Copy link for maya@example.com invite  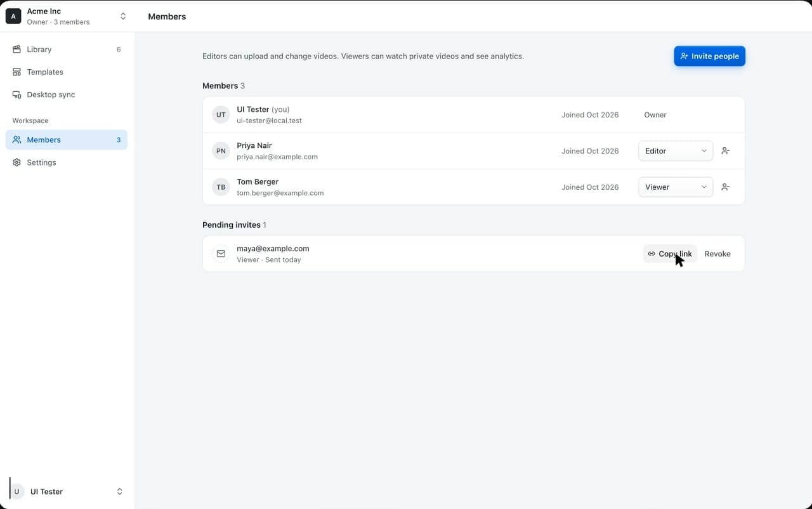(670, 254)
